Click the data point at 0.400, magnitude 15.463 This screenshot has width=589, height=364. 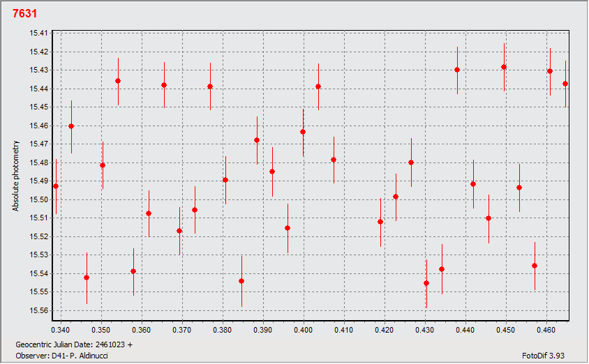[303, 132]
